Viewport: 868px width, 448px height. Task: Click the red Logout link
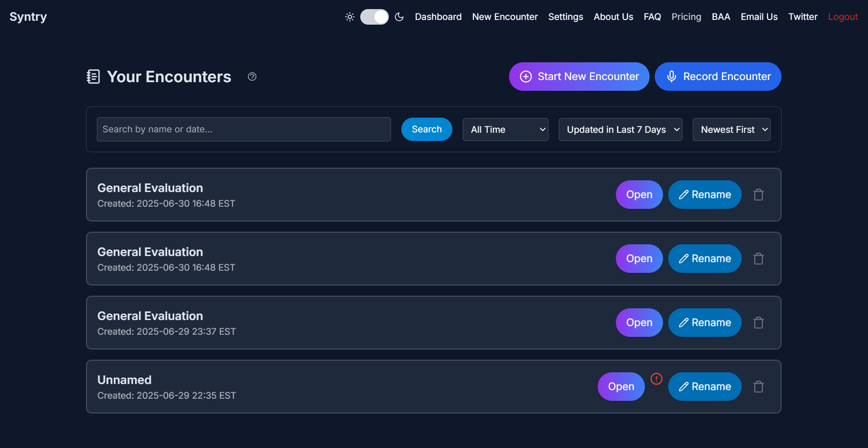(843, 17)
